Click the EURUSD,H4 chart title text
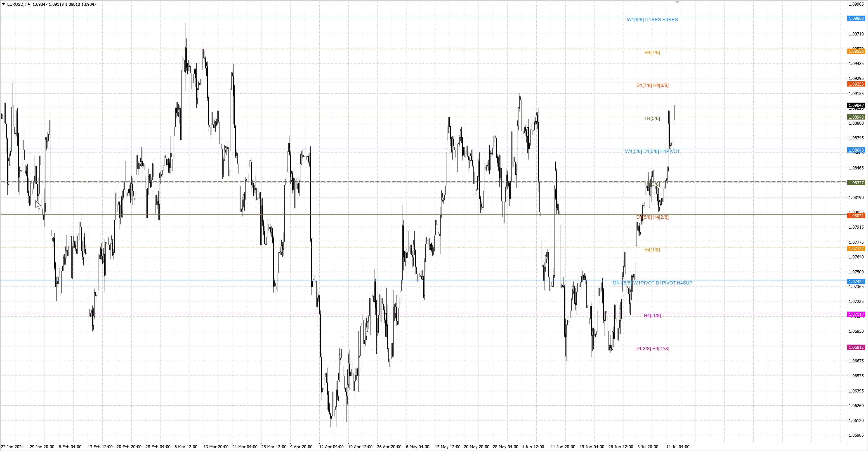 (x=18, y=4)
